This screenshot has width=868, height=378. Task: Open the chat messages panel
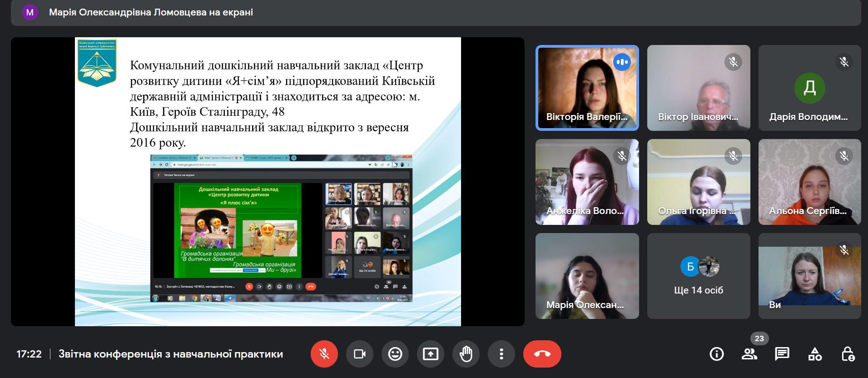click(782, 354)
